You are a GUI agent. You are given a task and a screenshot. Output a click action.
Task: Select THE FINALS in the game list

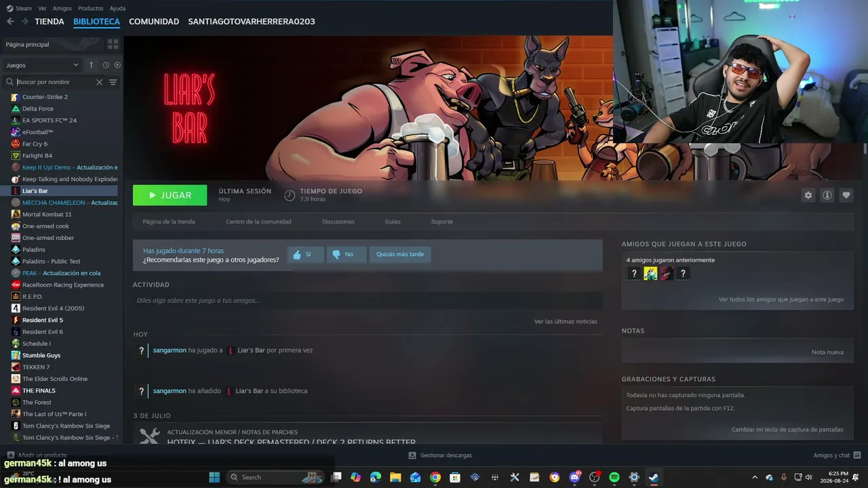(39, 391)
